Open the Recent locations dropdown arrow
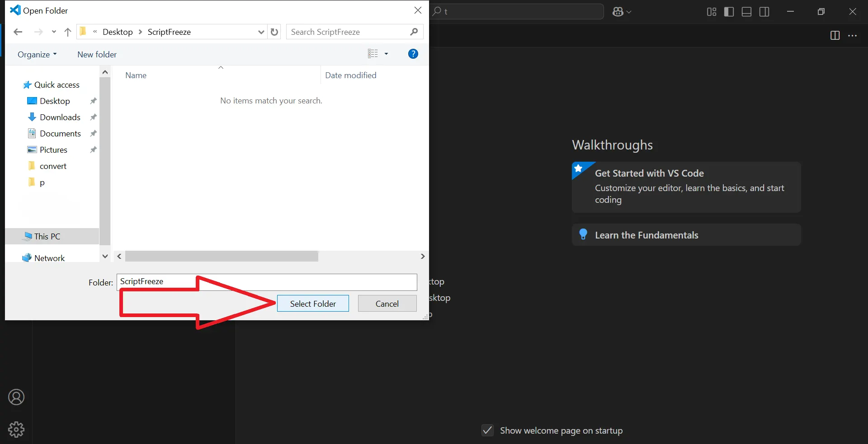Image resolution: width=868 pixels, height=444 pixels. point(54,32)
